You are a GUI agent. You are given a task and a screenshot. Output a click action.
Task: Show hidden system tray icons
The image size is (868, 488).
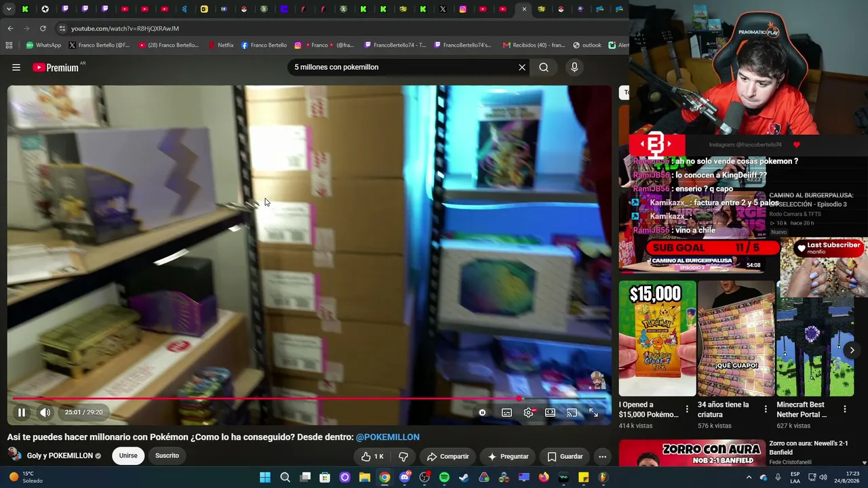click(749, 477)
